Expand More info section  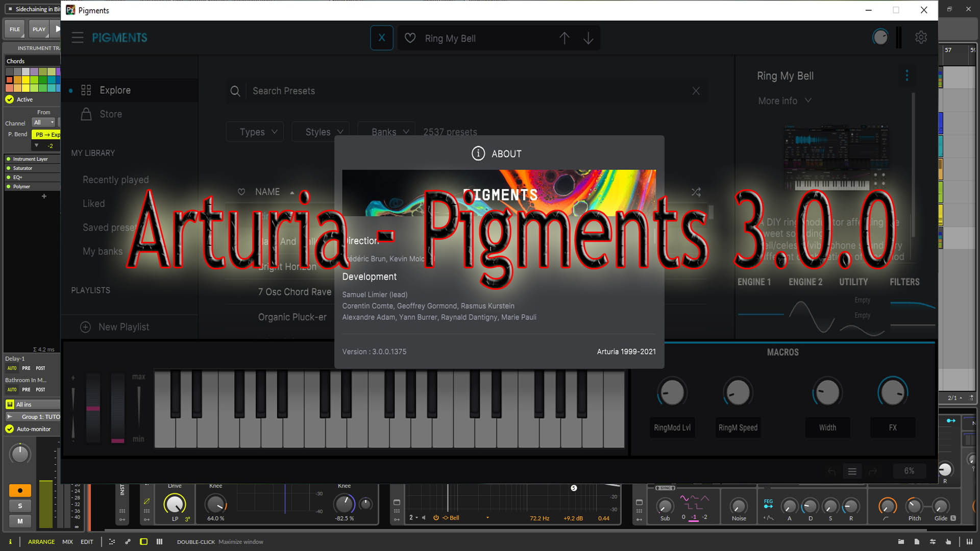point(785,101)
